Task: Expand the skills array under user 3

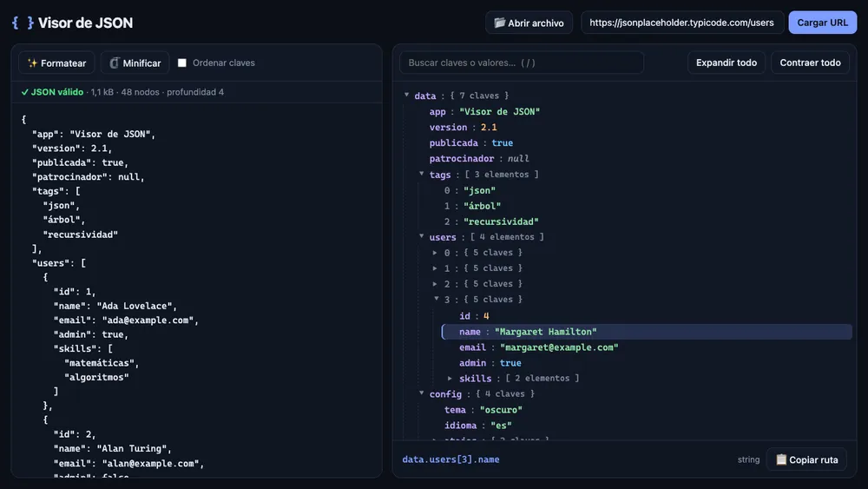Action: pyautogui.click(x=450, y=378)
